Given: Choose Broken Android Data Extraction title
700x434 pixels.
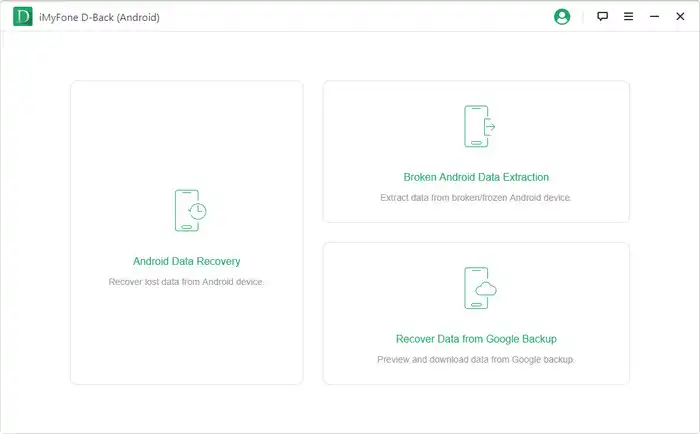Looking at the screenshot, I should 476,177.
